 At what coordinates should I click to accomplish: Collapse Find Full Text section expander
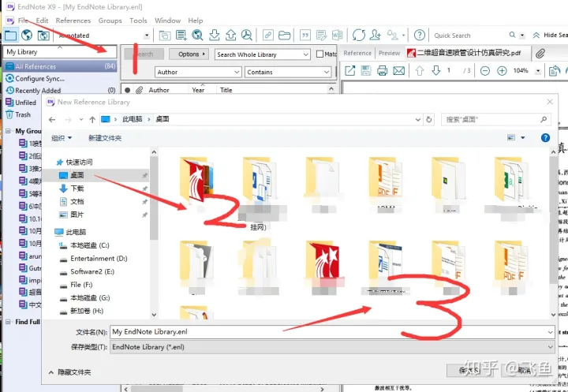[x=8, y=321]
